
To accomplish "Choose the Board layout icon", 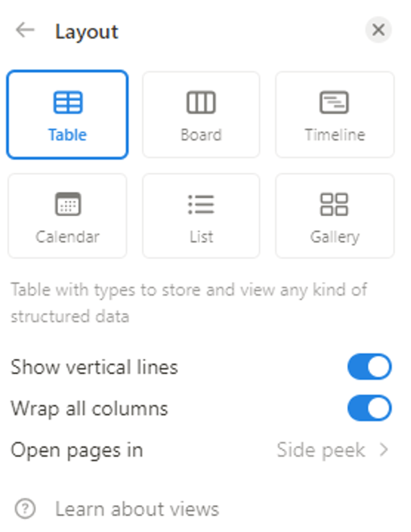I will click(201, 102).
